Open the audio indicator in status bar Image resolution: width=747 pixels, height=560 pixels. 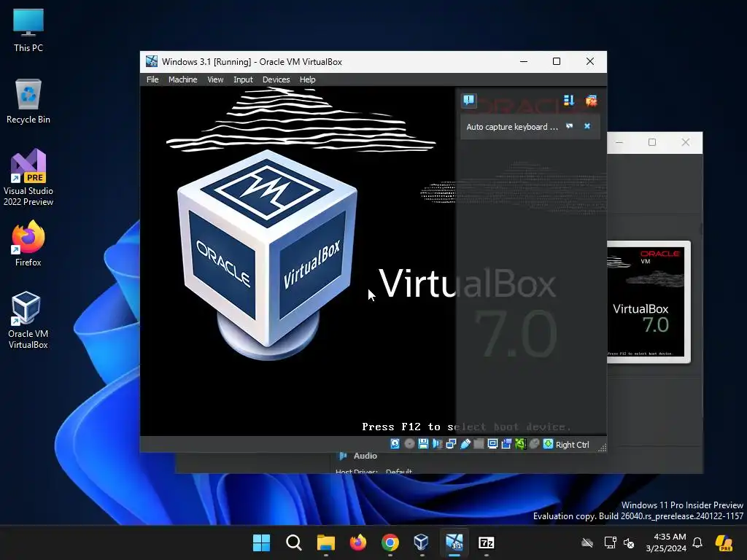coord(437,444)
